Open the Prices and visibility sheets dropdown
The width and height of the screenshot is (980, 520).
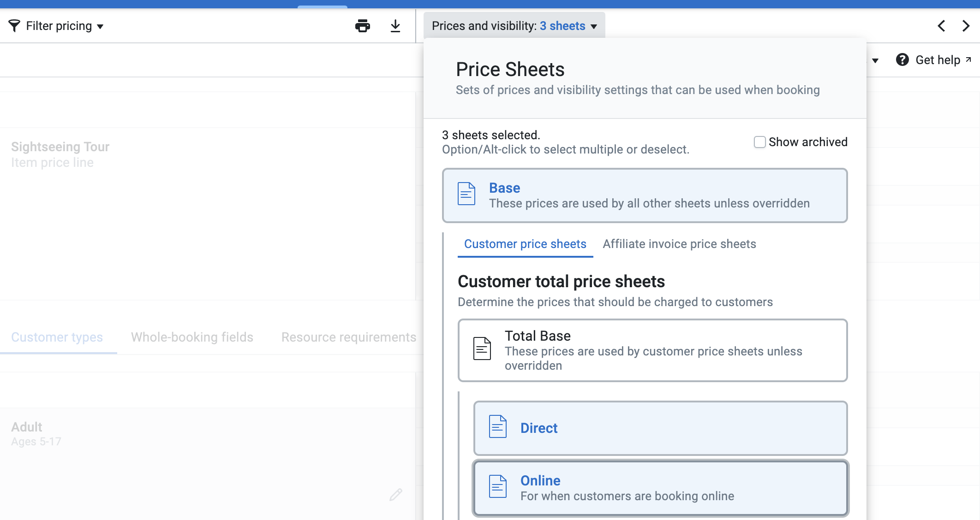(514, 26)
